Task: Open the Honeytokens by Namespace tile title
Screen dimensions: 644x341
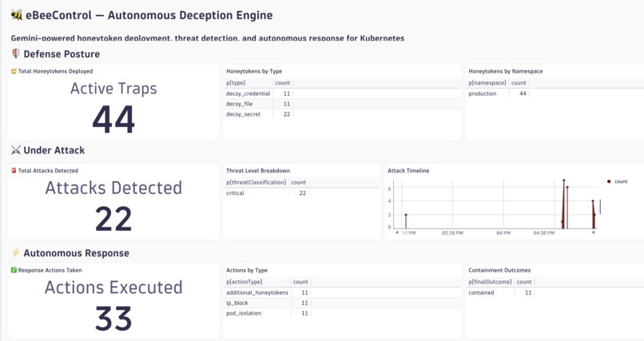Action: pos(506,71)
